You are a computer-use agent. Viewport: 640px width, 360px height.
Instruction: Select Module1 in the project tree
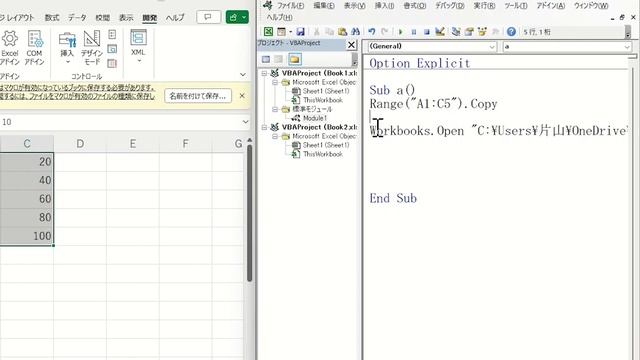coord(315,118)
